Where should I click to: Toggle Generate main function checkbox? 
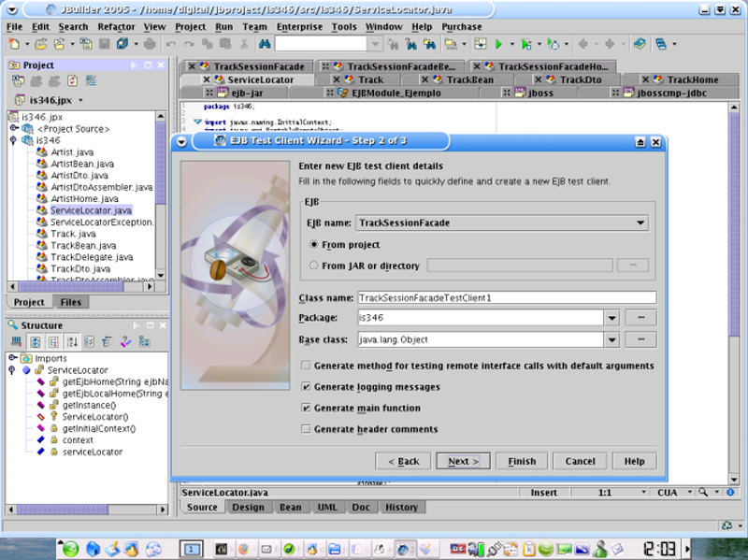pyautogui.click(x=307, y=409)
